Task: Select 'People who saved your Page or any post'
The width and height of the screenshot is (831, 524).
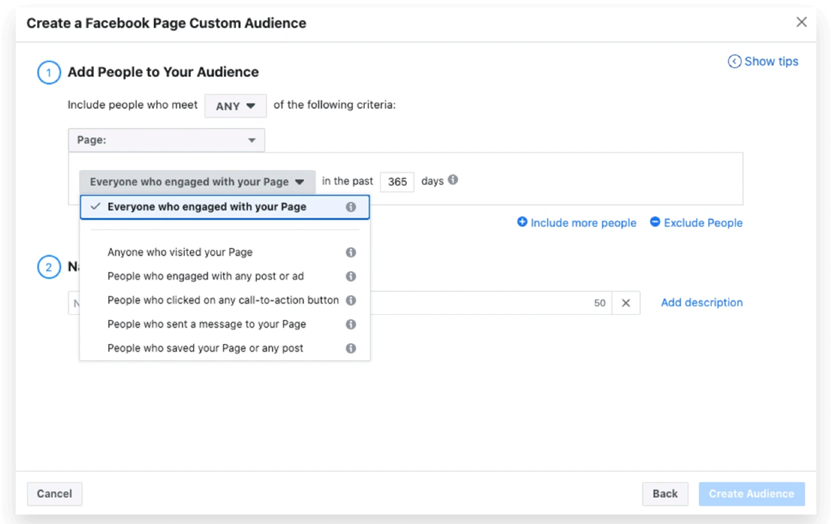Action: coord(205,349)
